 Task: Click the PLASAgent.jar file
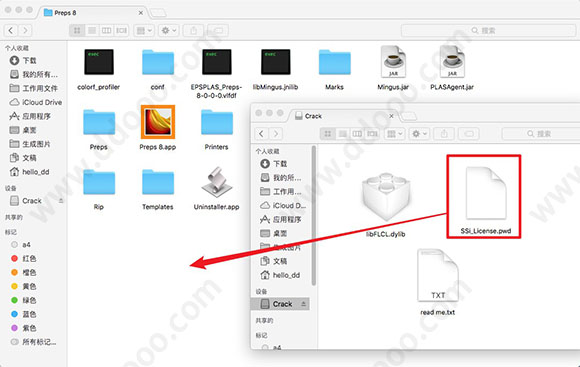click(x=452, y=61)
